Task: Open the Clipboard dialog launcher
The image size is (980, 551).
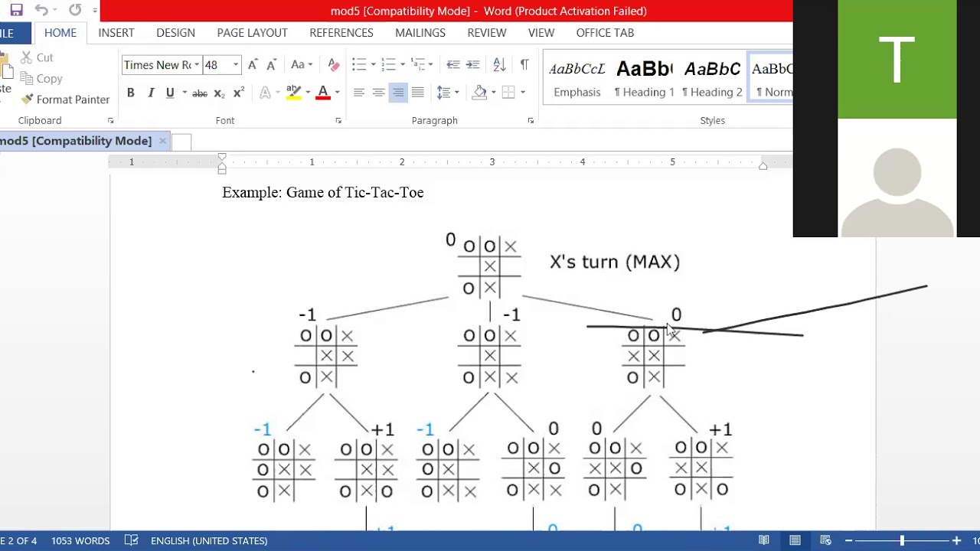Action: click(110, 121)
